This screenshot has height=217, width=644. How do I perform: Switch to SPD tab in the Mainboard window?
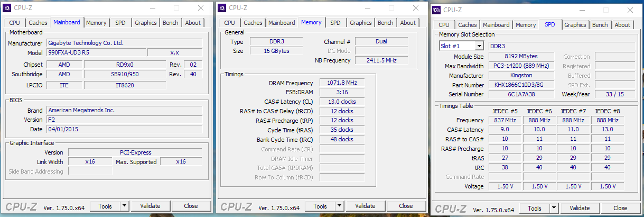120,23
